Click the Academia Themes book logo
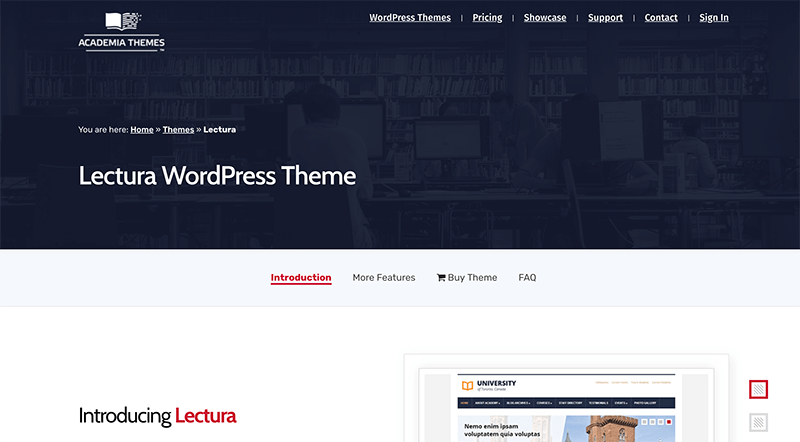This screenshot has height=442, width=800. 121,32
